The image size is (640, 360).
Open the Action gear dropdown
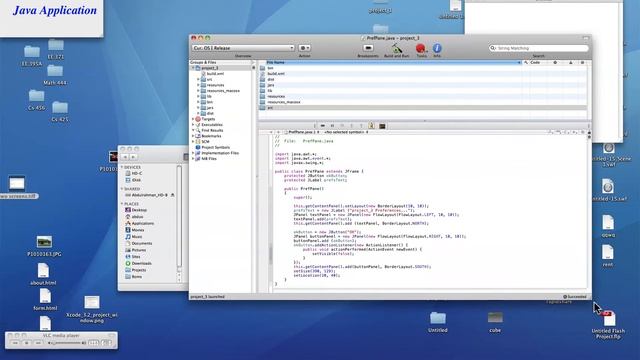point(304,48)
